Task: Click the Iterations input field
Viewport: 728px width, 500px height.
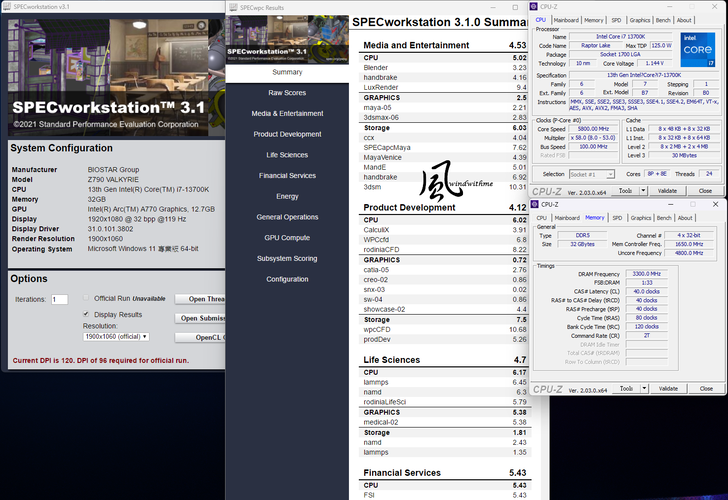Action: pyautogui.click(x=59, y=299)
